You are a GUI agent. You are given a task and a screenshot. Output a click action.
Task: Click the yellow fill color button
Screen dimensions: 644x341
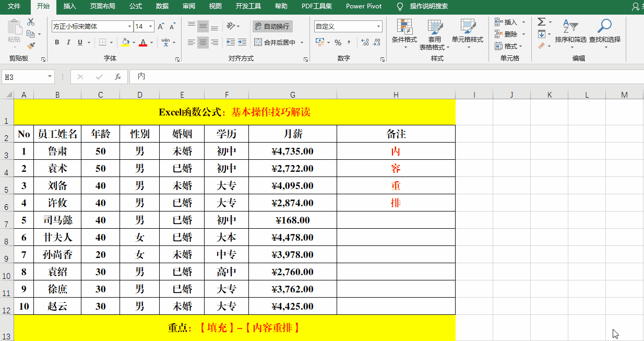coord(125,42)
